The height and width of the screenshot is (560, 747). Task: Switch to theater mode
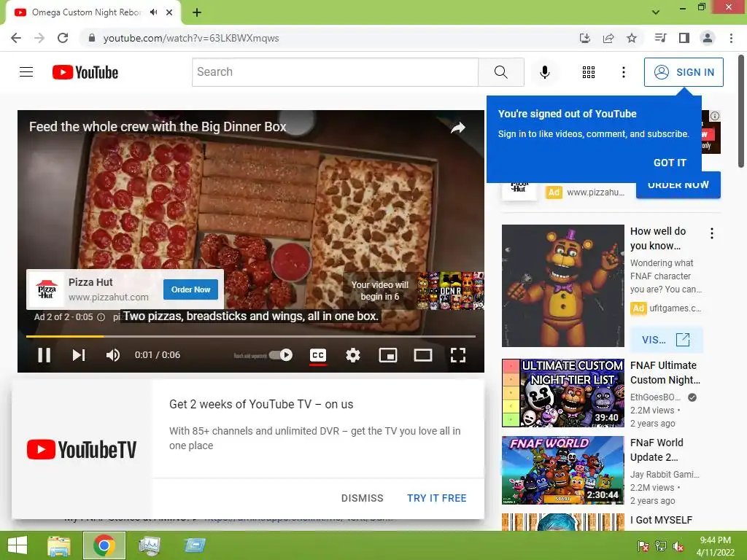(422, 355)
